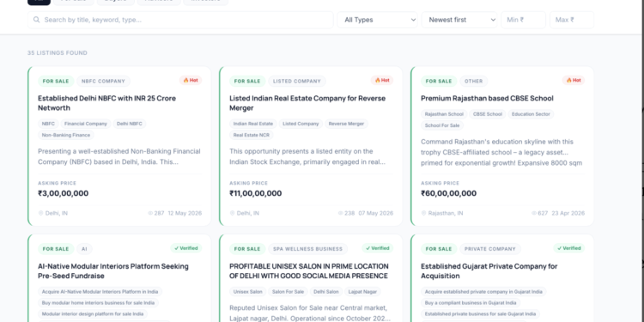Image resolution: width=644 pixels, height=322 pixels.
Task: Click Hot flame badge on CBSE School card
Action: click(x=574, y=81)
